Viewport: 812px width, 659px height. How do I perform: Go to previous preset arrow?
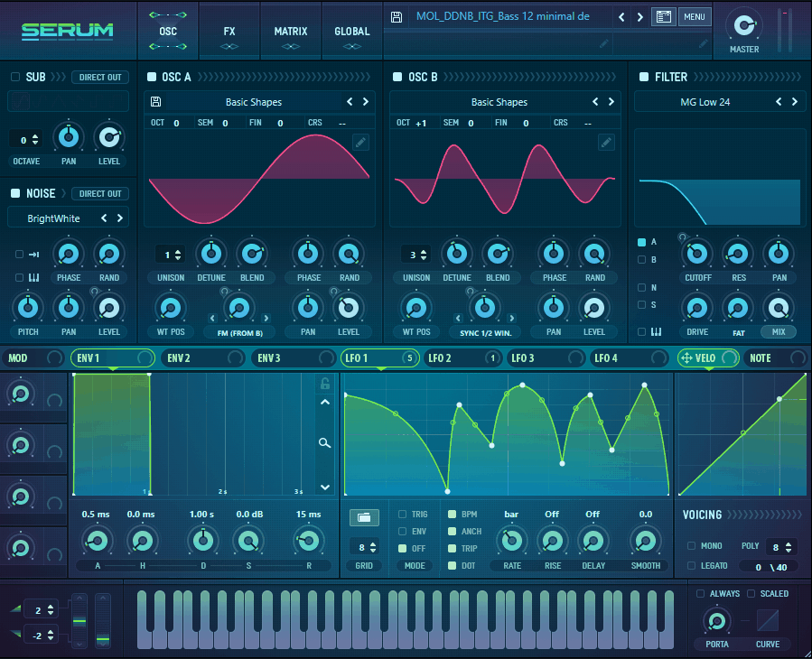click(x=621, y=17)
